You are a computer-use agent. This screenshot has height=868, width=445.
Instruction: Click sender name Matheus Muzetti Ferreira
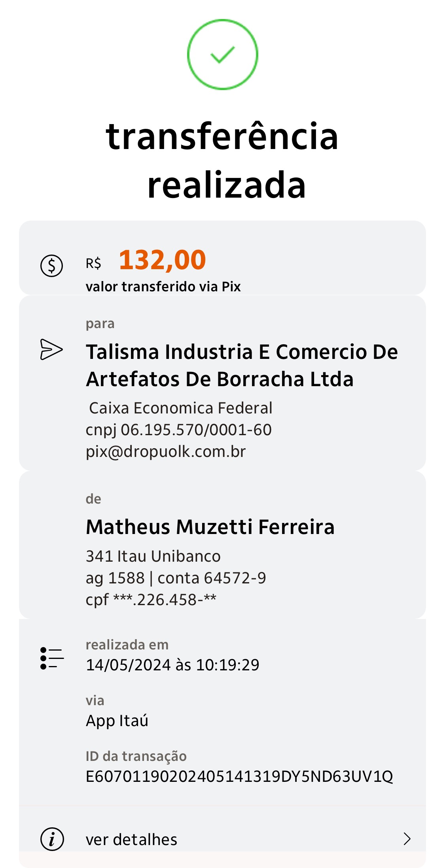[x=210, y=527]
